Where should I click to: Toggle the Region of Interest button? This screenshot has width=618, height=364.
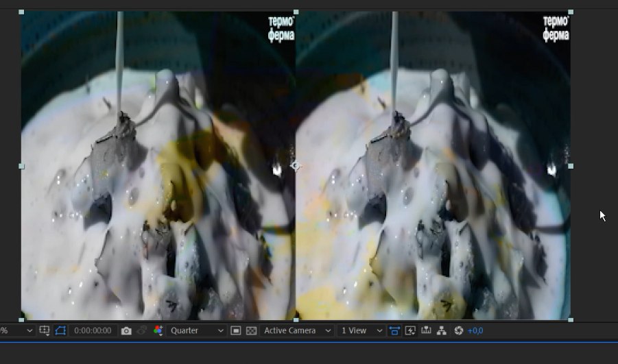coord(236,330)
